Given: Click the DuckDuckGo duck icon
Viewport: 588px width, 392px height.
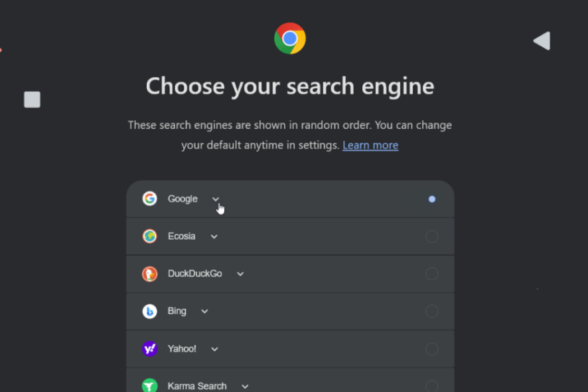Looking at the screenshot, I should (149, 274).
